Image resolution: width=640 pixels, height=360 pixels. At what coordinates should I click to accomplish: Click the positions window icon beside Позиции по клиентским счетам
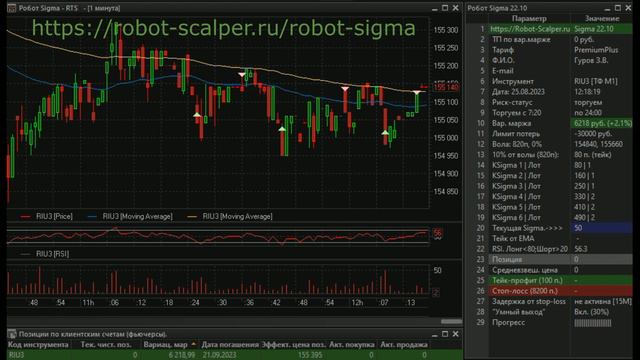(x=12, y=334)
